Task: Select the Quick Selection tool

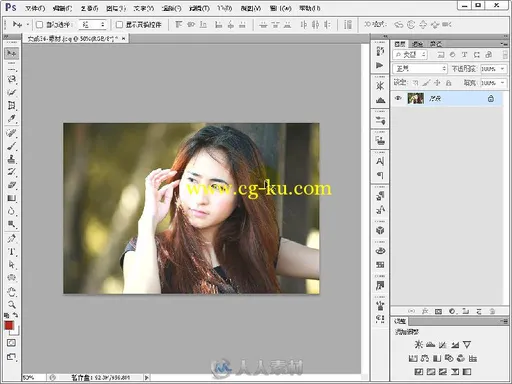Action: pos(11,92)
